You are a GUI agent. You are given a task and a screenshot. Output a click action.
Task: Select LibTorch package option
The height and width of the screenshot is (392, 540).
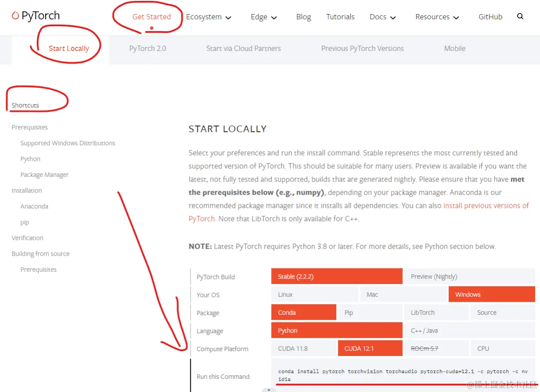click(436, 312)
